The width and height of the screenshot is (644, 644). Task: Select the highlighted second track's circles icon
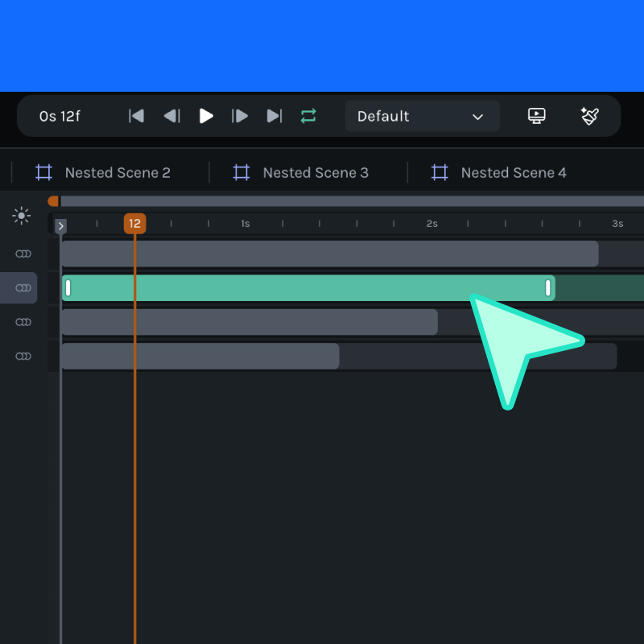[23, 287]
